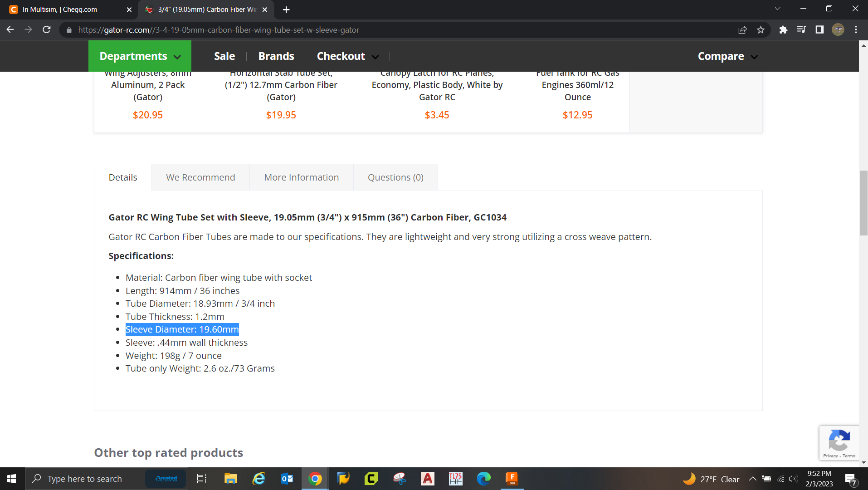Viewport: 868px width, 490px height.
Task: Launch Internet Explorer from taskbar
Action: [258, 479]
